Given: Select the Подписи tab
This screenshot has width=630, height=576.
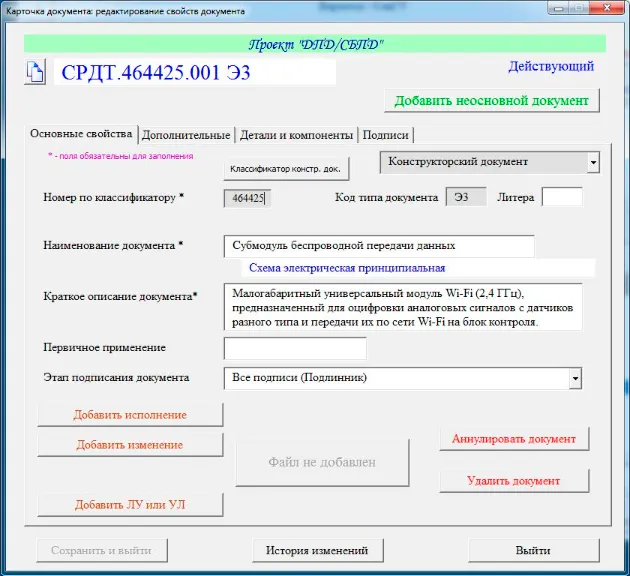Looking at the screenshot, I should pyautogui.click(x=386, y=135).
